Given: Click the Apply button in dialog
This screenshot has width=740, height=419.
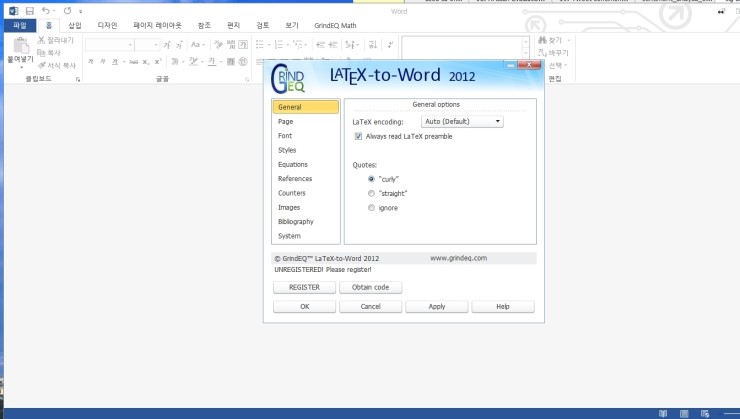Looking at the screenshot, I should tap(437, 306).
